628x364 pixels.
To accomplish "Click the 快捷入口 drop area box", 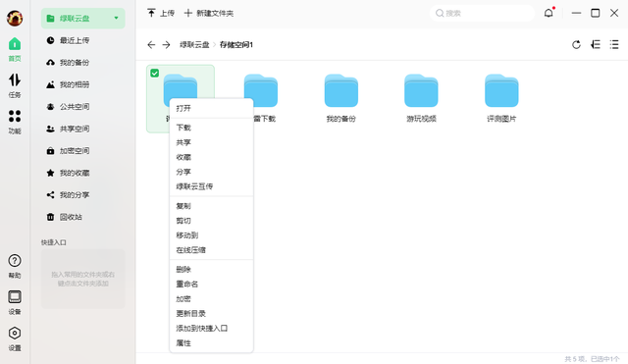I will 82,279.
